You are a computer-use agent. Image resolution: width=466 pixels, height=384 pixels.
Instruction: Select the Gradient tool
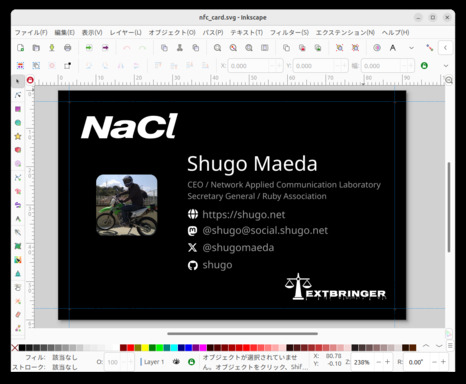click(18, 232)
